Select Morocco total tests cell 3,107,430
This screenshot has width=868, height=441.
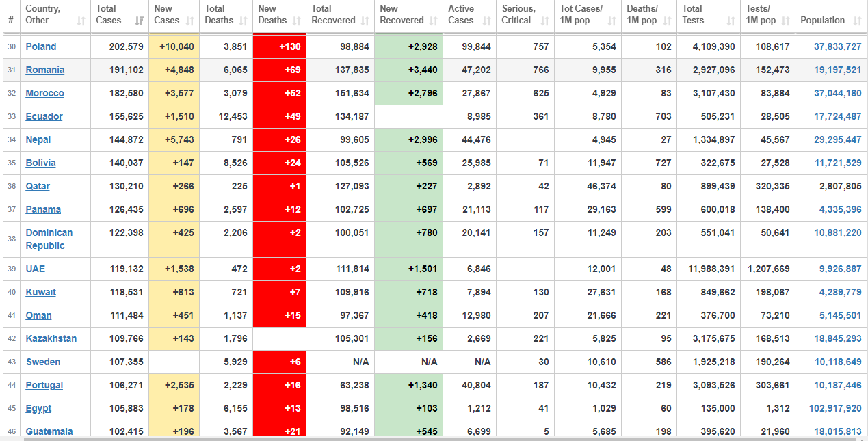coord(709,93)
